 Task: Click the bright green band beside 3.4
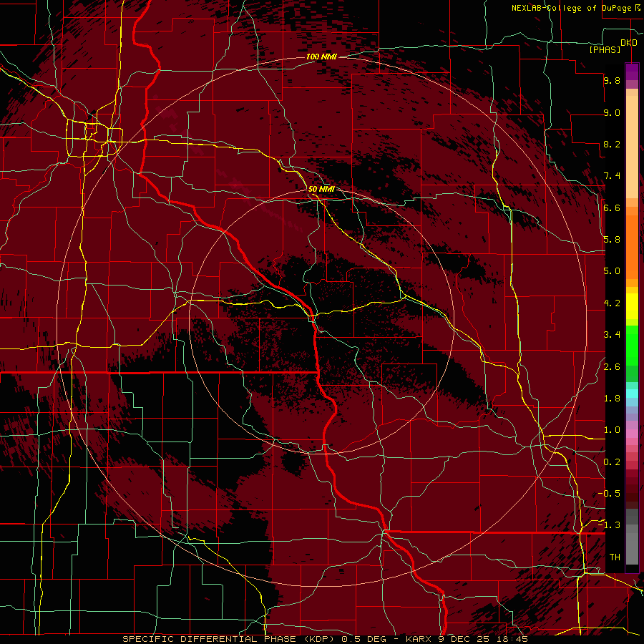tap(632, 345)
